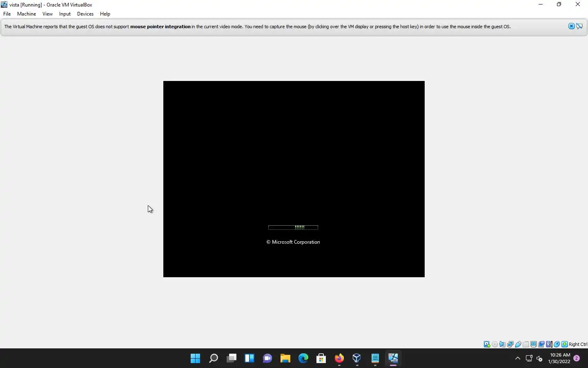Close the vista VirtualBox window
588x368 pixels.
578,4
